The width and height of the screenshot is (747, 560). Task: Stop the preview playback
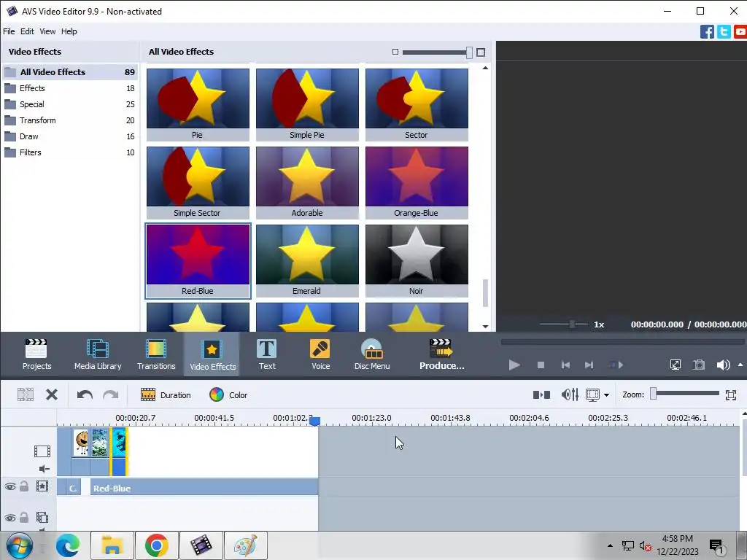click(541, 365)
